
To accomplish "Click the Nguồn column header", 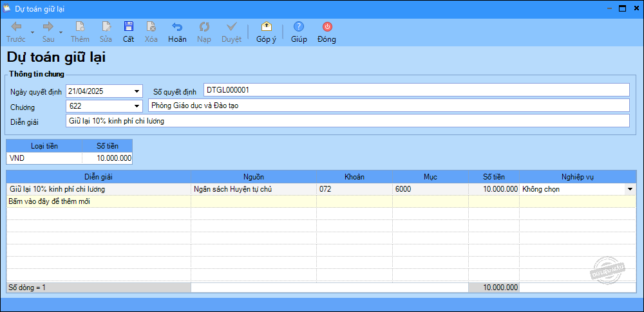I will (254, 177).
